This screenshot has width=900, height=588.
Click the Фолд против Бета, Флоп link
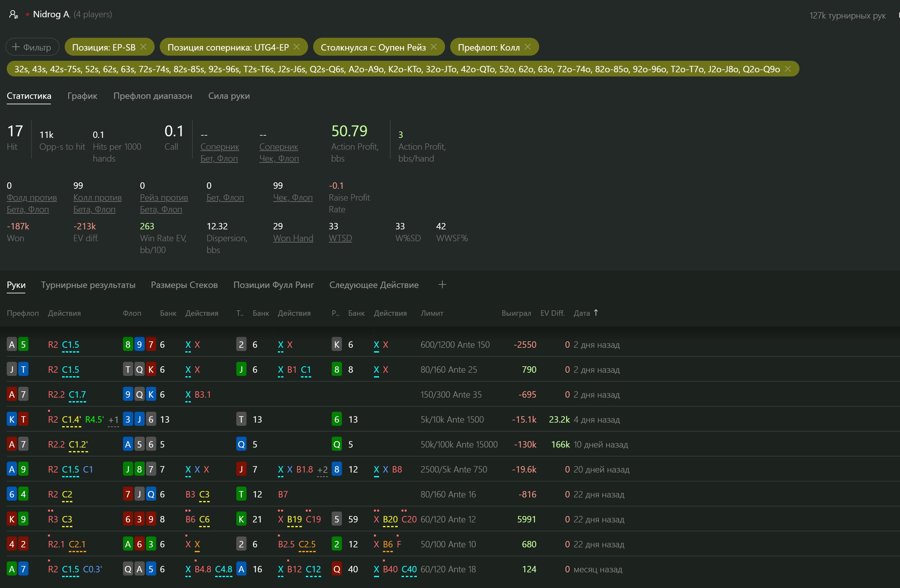tap(32, 203)
